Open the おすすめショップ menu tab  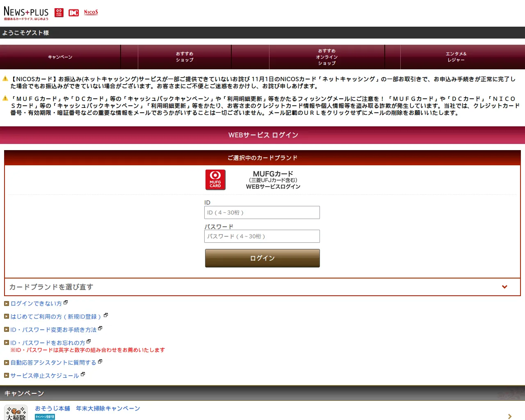point(185,57)
